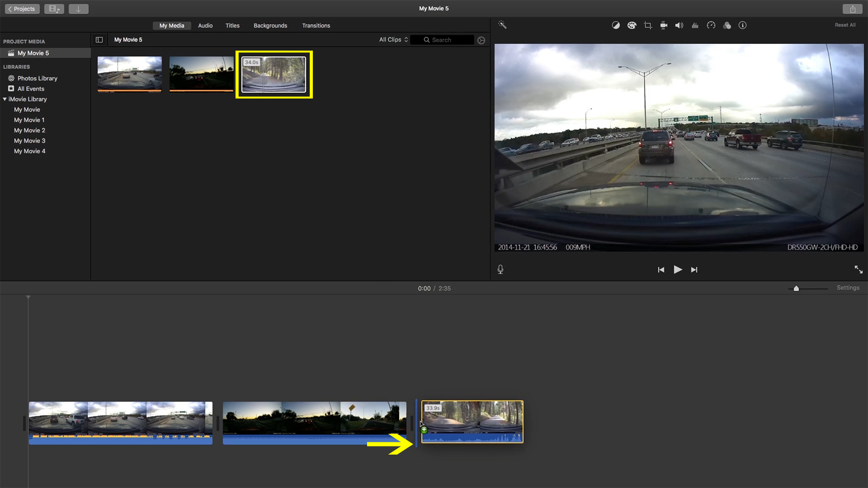The image size is (868, 488).
Task: Open the All Clips filter dropdown
Action: [x=393, y=40]
